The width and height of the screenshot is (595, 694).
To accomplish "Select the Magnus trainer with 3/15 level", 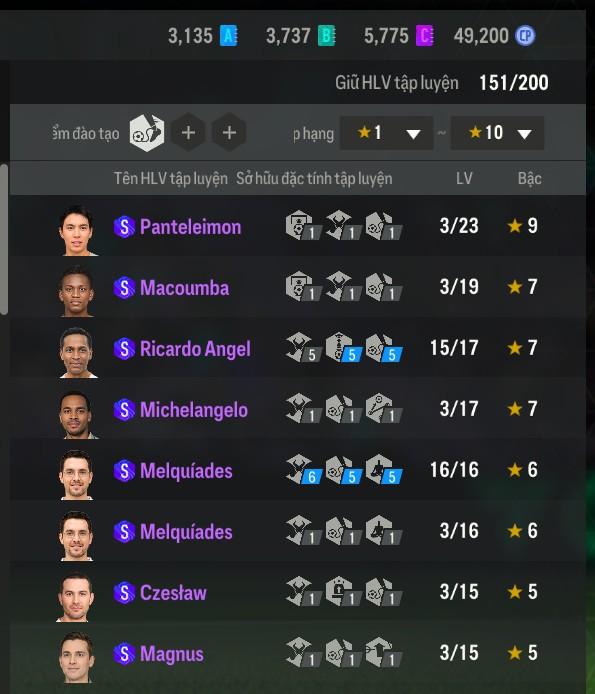I will [298, 653].
